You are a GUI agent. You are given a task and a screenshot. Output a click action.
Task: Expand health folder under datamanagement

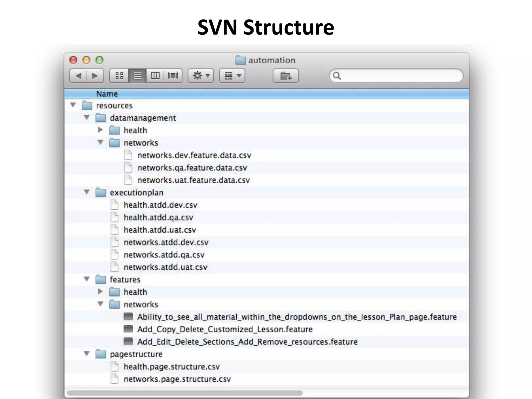101,130
